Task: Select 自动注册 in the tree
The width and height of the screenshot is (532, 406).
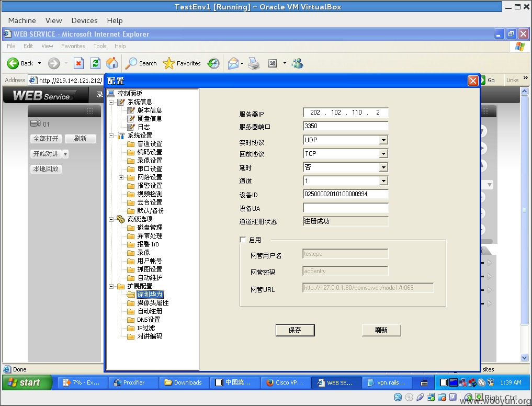Action: [150, 311]
